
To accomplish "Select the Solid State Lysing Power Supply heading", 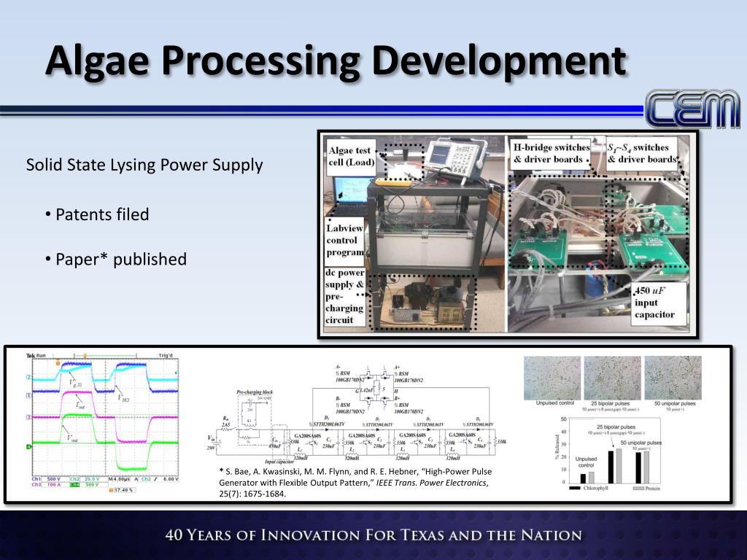I will 145,164.
